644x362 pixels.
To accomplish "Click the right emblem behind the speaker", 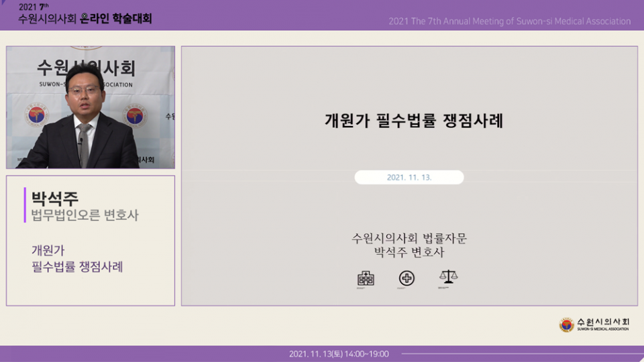I will point(135,115).
